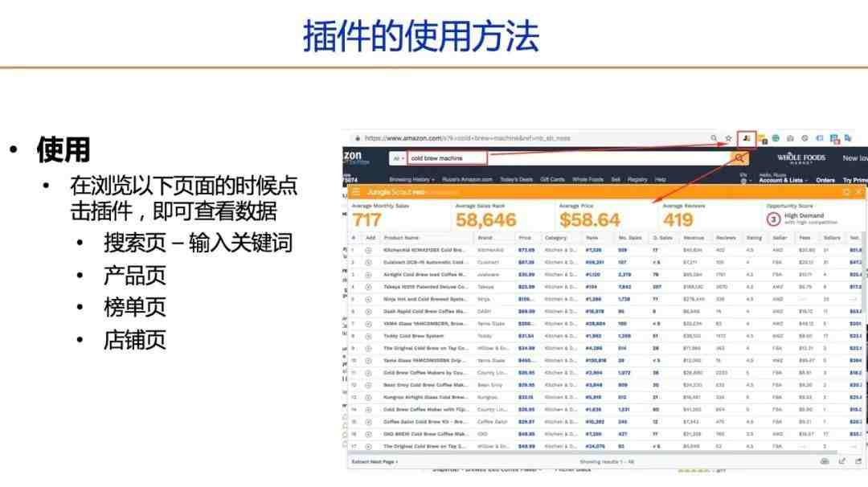Sort by the Mo. Sales column header
This screenshot has width=868, height=487.
pos(630,237)
